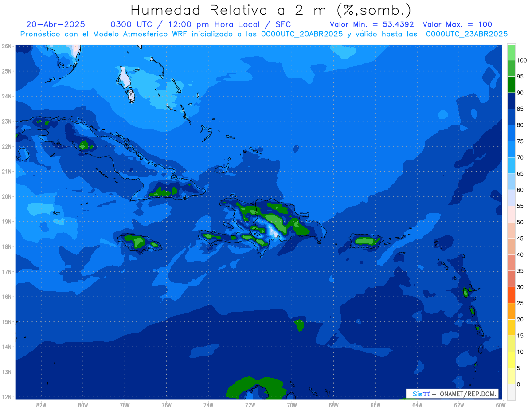Click the pale yellow swatch between 0 and 5

tap(511, 376)
